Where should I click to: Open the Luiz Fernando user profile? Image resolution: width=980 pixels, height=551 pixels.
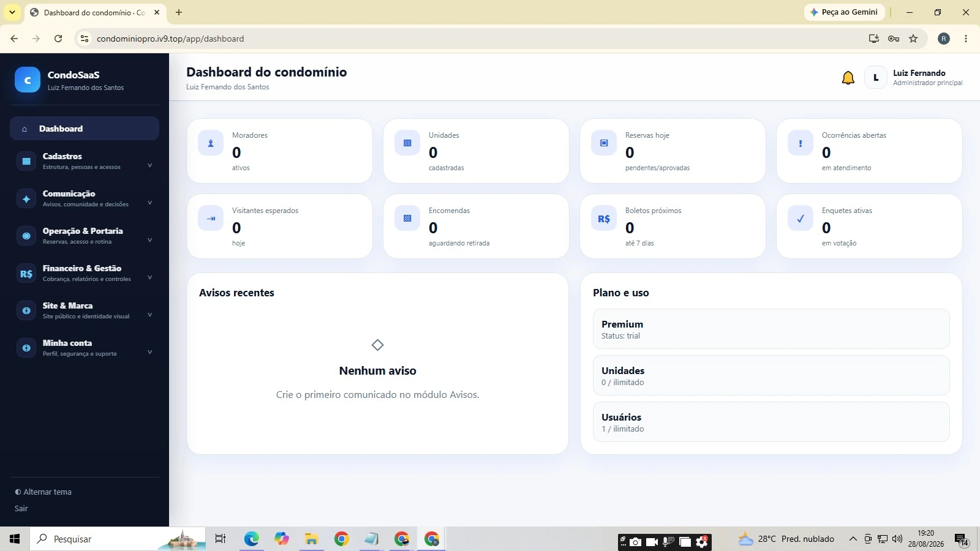(913, 78)
